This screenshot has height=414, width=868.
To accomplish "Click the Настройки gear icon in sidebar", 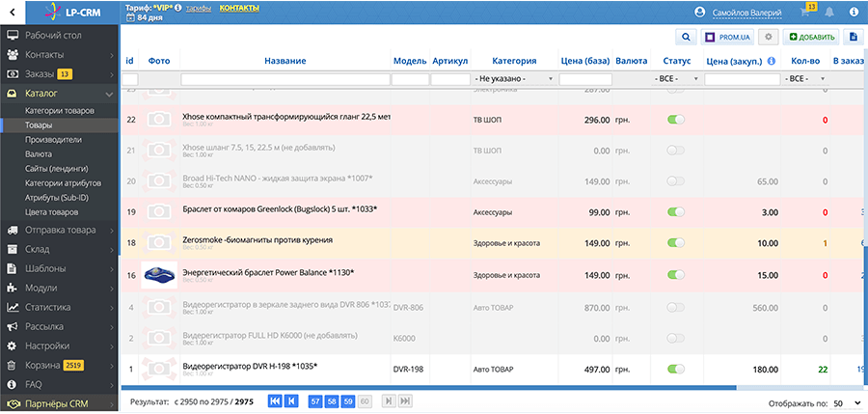I will click(13, 345).
